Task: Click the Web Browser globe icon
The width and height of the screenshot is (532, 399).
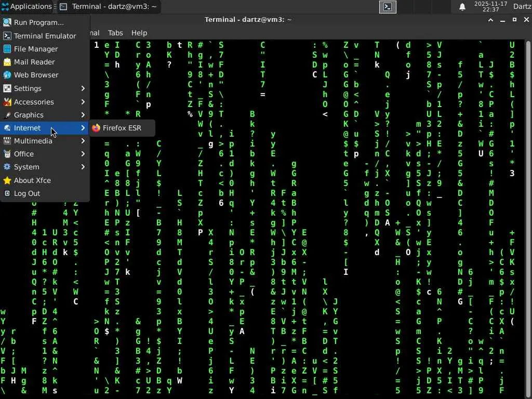Action: [x=7, y=75]
